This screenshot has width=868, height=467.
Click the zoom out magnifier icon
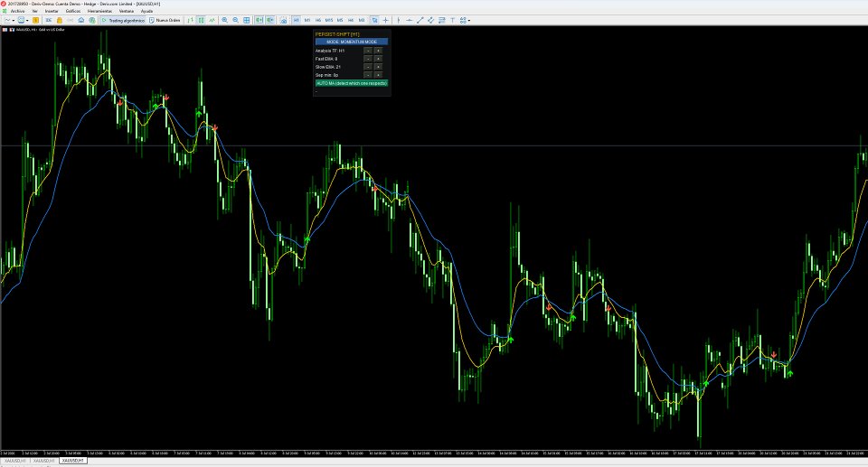(235, 21)
